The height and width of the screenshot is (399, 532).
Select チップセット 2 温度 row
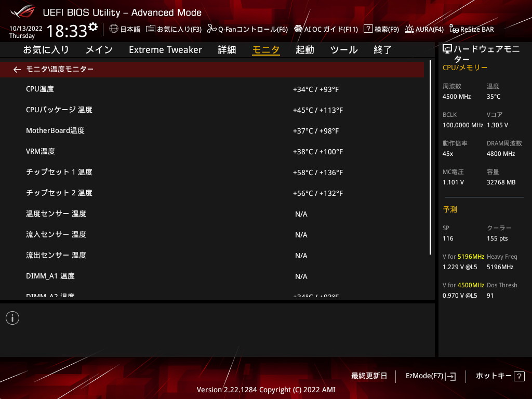tap(212, 193)
